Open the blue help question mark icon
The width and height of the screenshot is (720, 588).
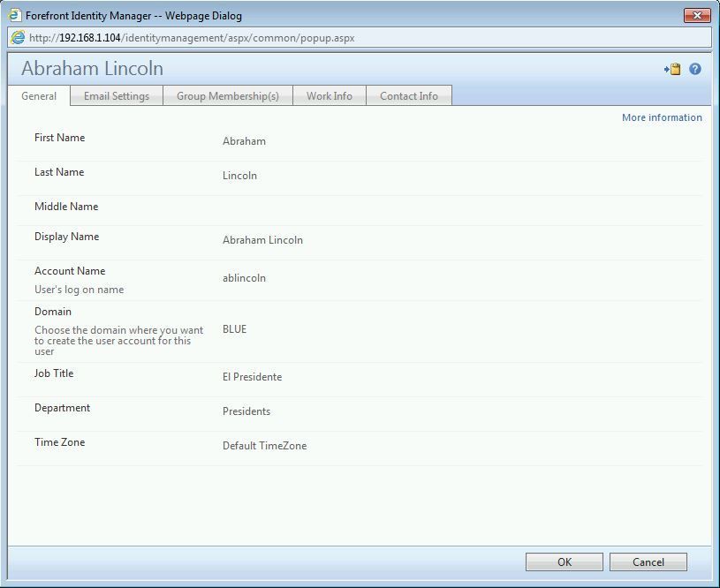click(x=695, y=69)
